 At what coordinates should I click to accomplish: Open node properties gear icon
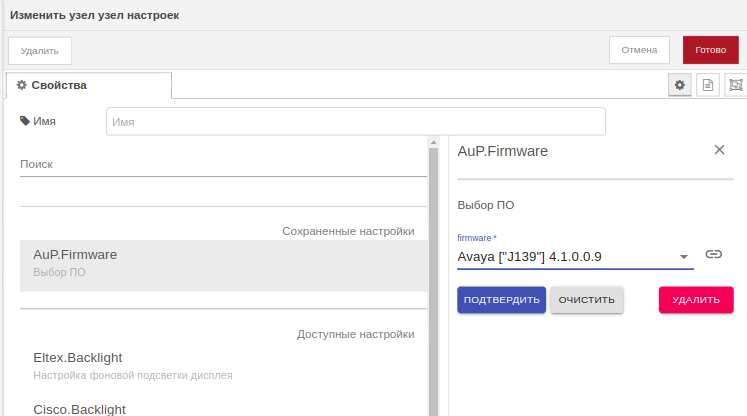click(x=679, y=86)
